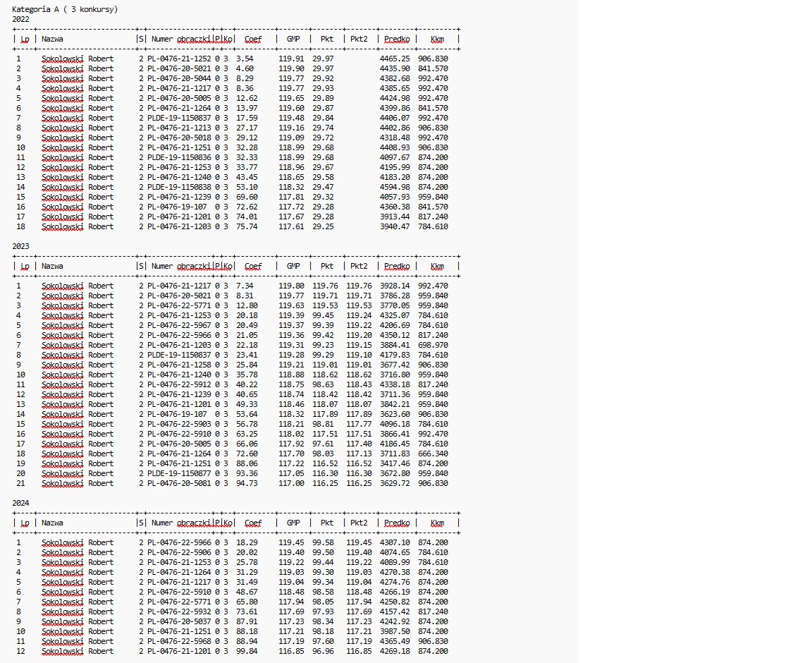Click ring number PLDE-19-1150877 in 2023 table

coord(179,473)
